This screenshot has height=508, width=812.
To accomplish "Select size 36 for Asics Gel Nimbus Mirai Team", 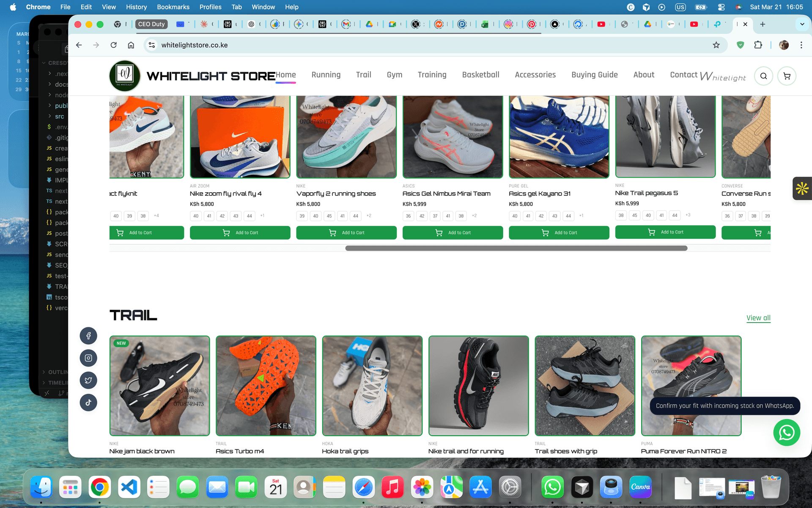I will 408,216.
